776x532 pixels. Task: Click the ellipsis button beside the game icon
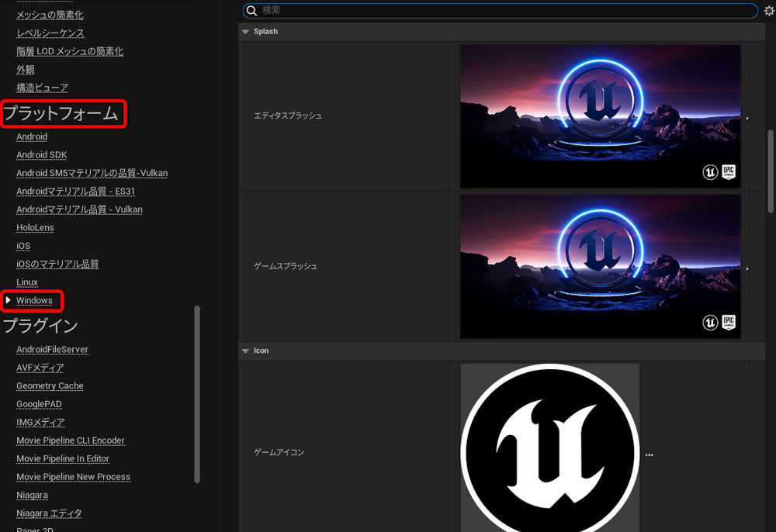click(x=650, y=455)
